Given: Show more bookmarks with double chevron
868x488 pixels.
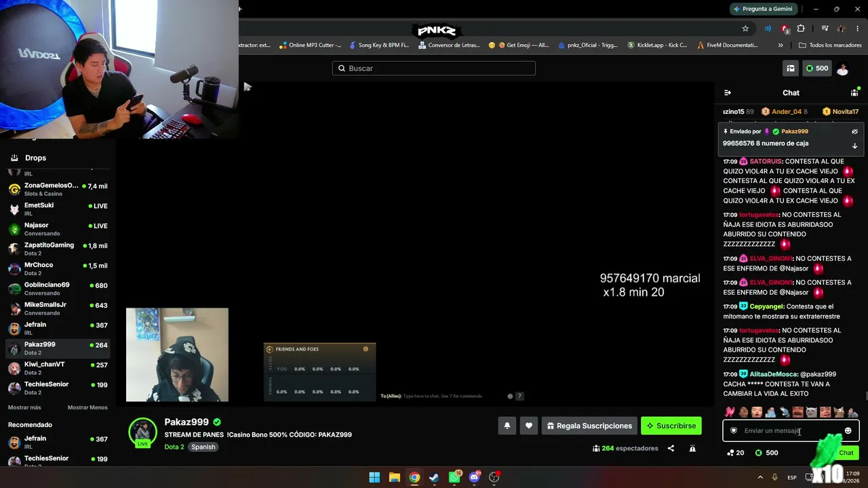Looking at the screenshot, I should point(781,45).
